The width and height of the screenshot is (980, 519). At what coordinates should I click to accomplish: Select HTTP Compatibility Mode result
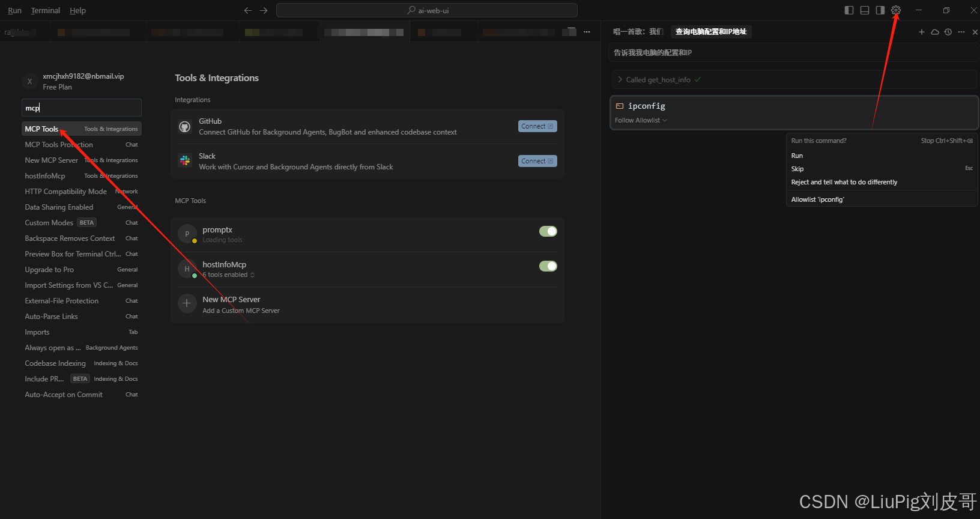point(82,192)
